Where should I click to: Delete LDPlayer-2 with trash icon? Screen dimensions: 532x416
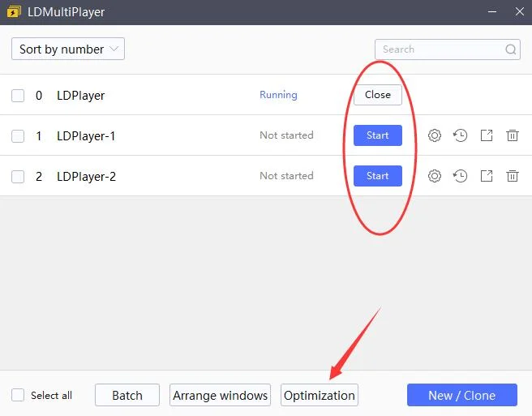(513, 176)
